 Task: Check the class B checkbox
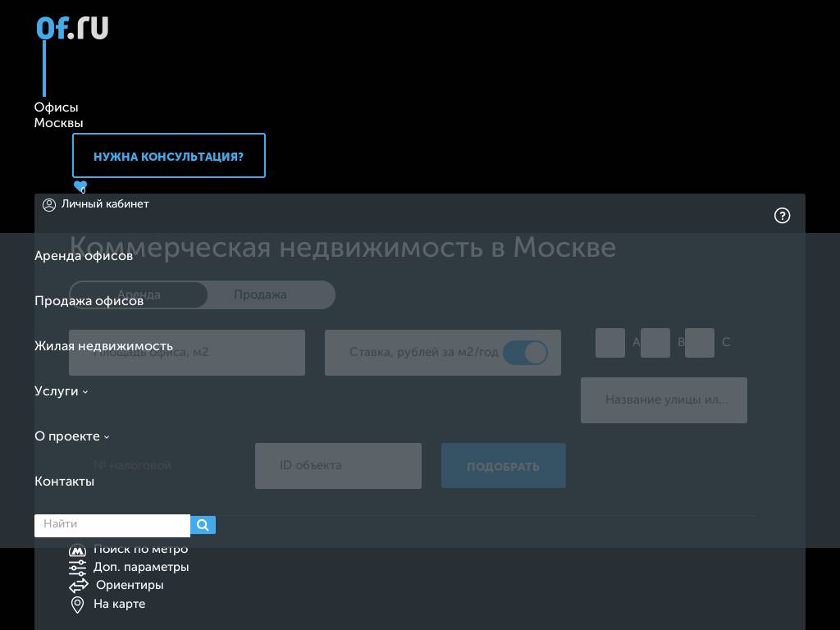point(655,343)
